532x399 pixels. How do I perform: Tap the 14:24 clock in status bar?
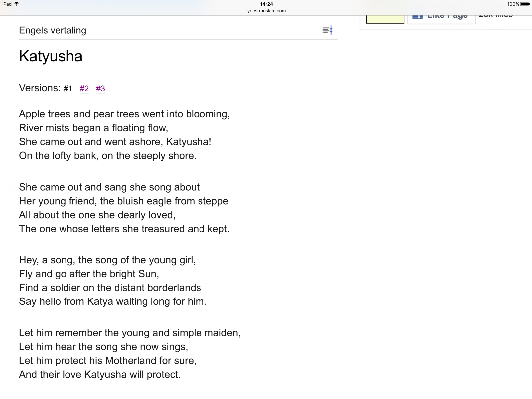266,4
